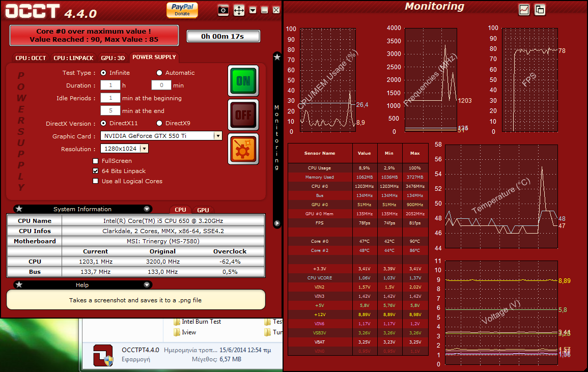Click the FPS graph
This screenshot has height=372, width=588.
530,80
